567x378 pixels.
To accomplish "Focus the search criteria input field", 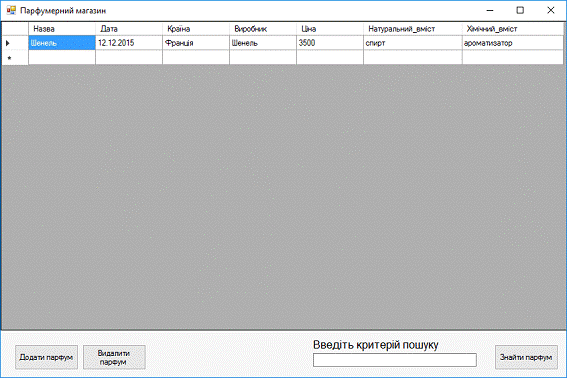I will (x=395, y=360).
